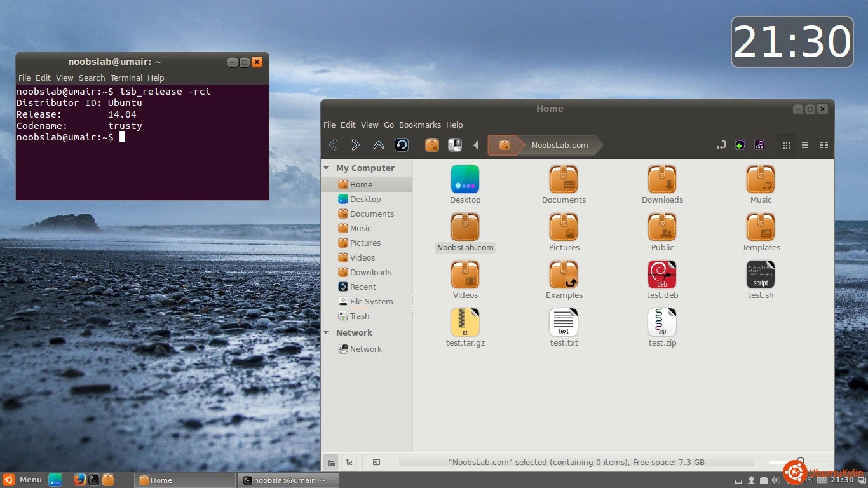
Task: Click the computer icon in the toolbar
Action: 455,145
